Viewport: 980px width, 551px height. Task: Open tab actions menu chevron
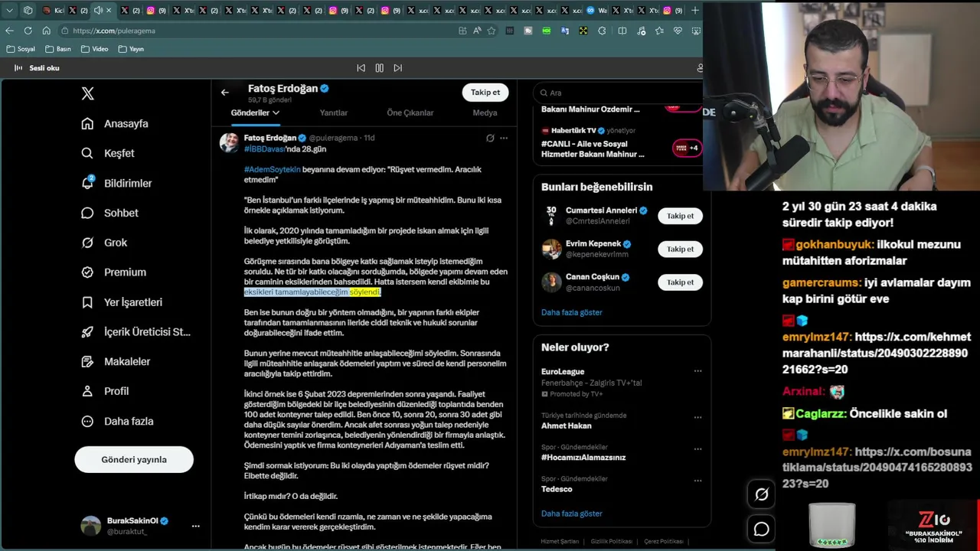(9, 11)
